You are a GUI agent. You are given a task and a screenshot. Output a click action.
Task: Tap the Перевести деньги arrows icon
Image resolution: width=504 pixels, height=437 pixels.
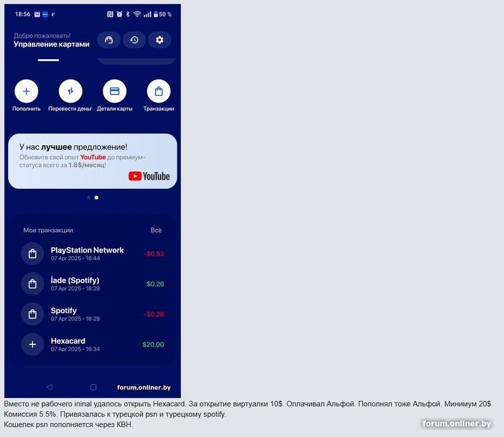click(x=71, y=91)
